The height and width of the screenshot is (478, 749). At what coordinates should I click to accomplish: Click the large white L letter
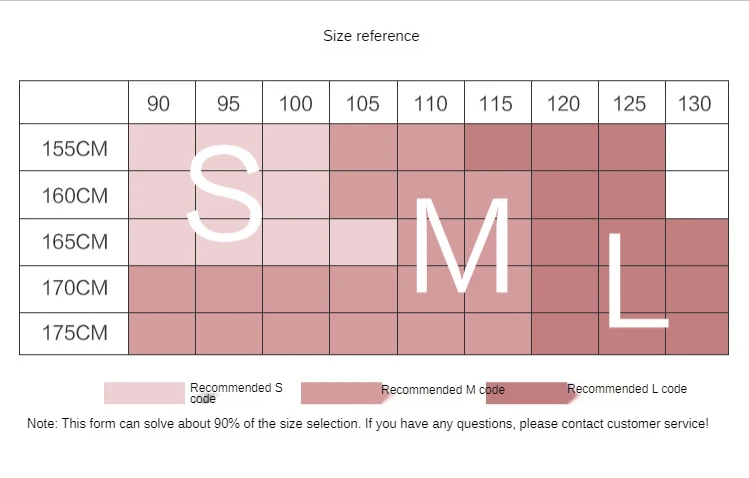638,280
